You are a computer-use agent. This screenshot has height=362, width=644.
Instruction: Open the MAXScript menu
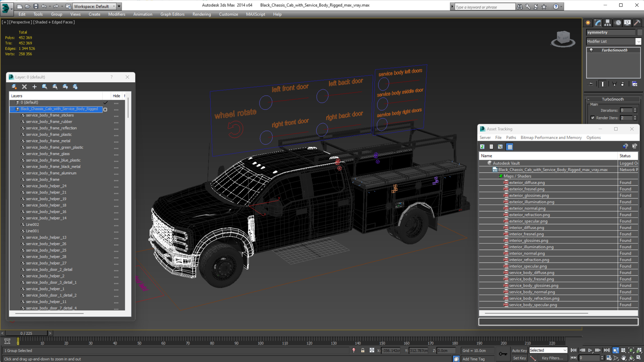click(x=255, y=14)
